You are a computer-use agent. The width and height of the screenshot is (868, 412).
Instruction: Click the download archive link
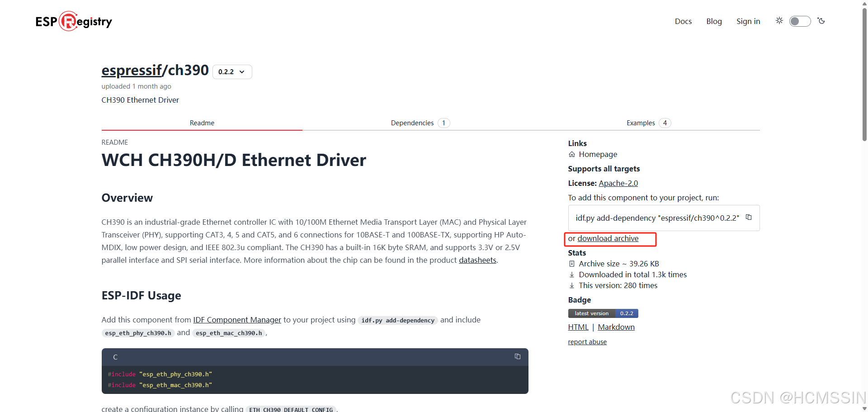click(608, 238)
